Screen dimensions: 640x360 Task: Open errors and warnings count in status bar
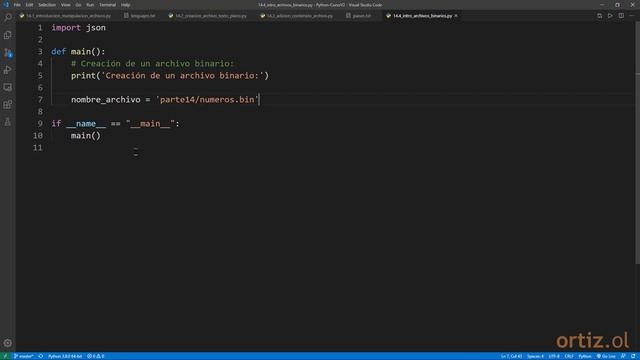pos(96,356)
